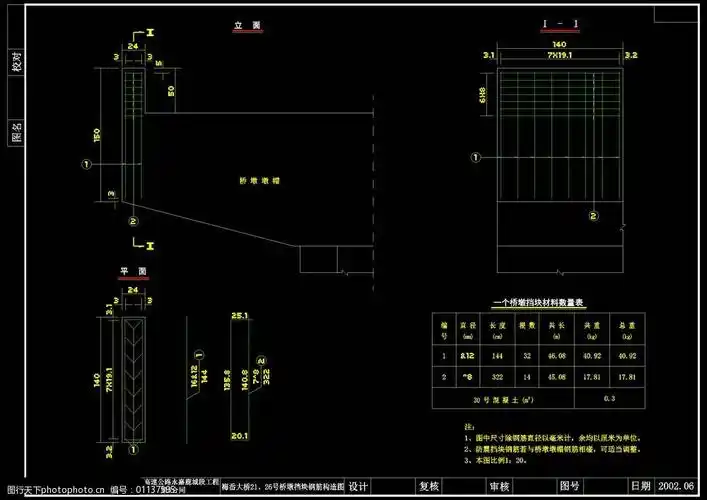Click the 总重 (kg) table header

[627, 330]
